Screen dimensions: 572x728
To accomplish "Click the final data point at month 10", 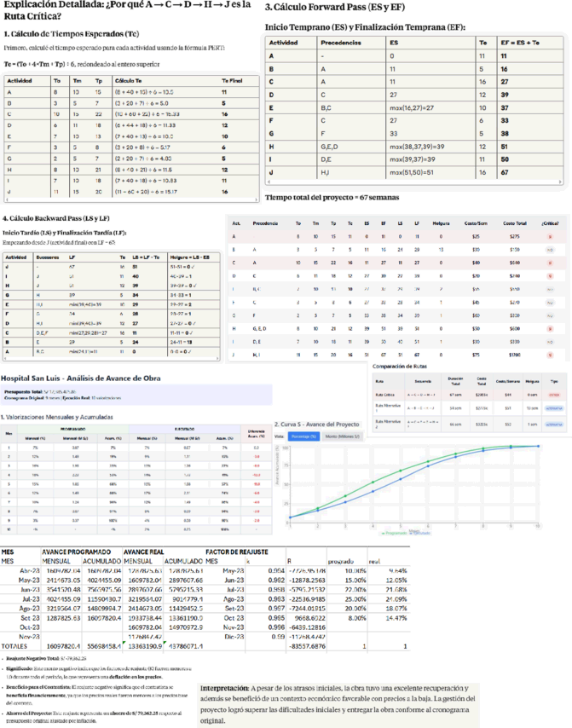I will (x=538, y=446).
